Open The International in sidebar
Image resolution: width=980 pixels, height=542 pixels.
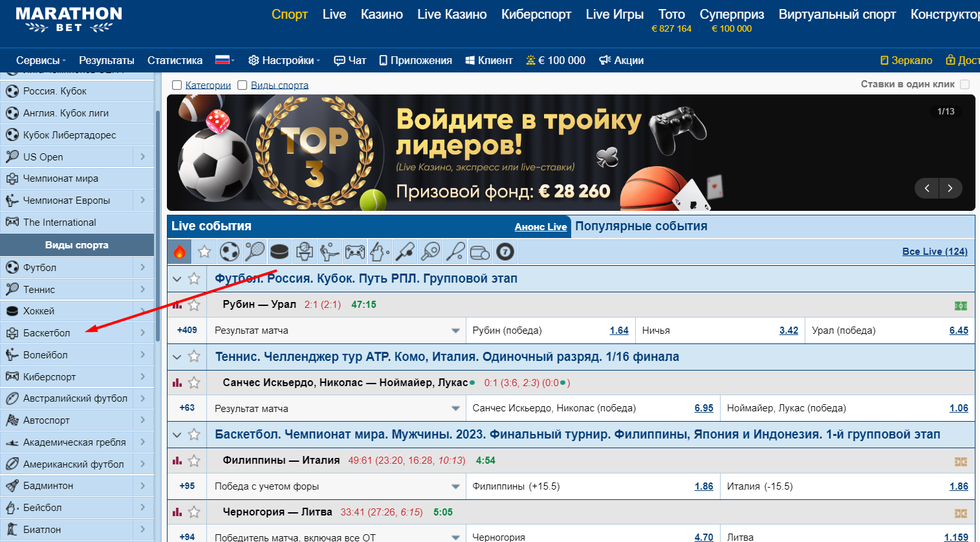77,222
